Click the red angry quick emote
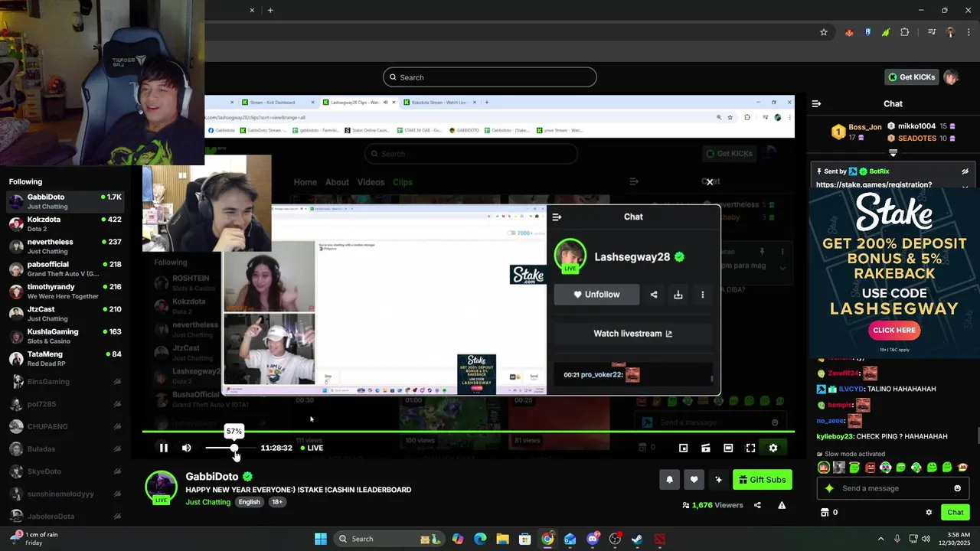The width and height of the screenshot is (980, 551). [871, 467]
